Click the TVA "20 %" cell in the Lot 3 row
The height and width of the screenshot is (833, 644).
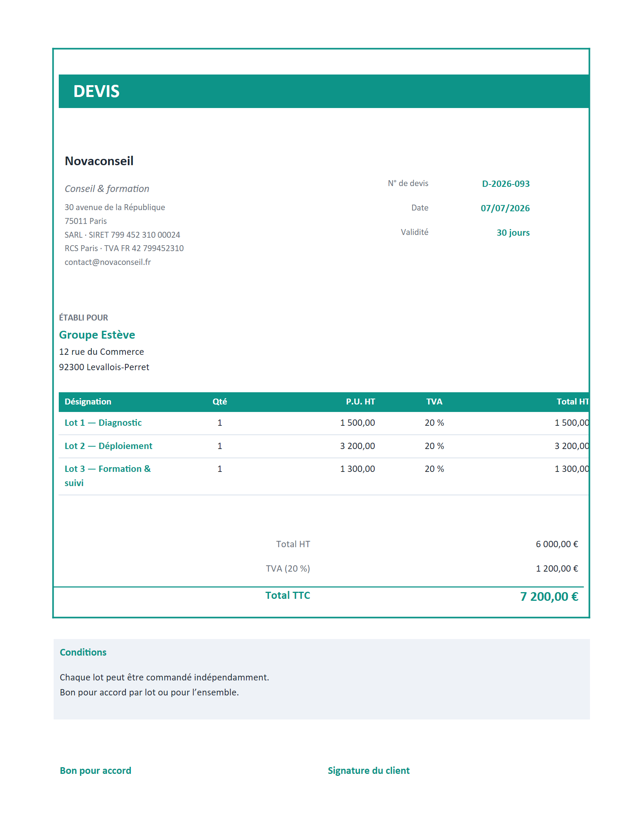(434, 469)
